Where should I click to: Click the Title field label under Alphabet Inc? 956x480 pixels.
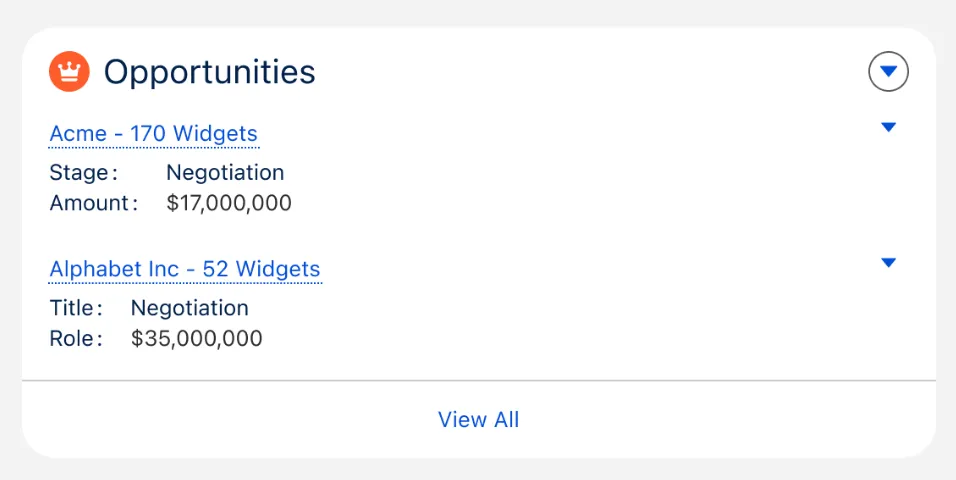click(75, 308)
